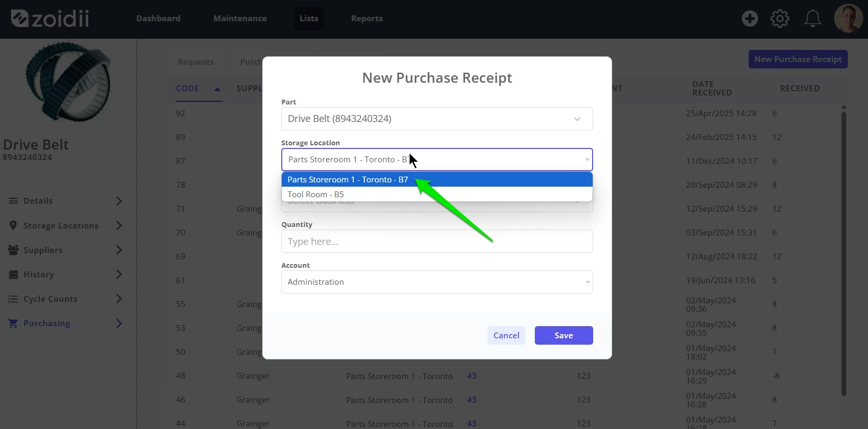Click receipt code 48

180,376
